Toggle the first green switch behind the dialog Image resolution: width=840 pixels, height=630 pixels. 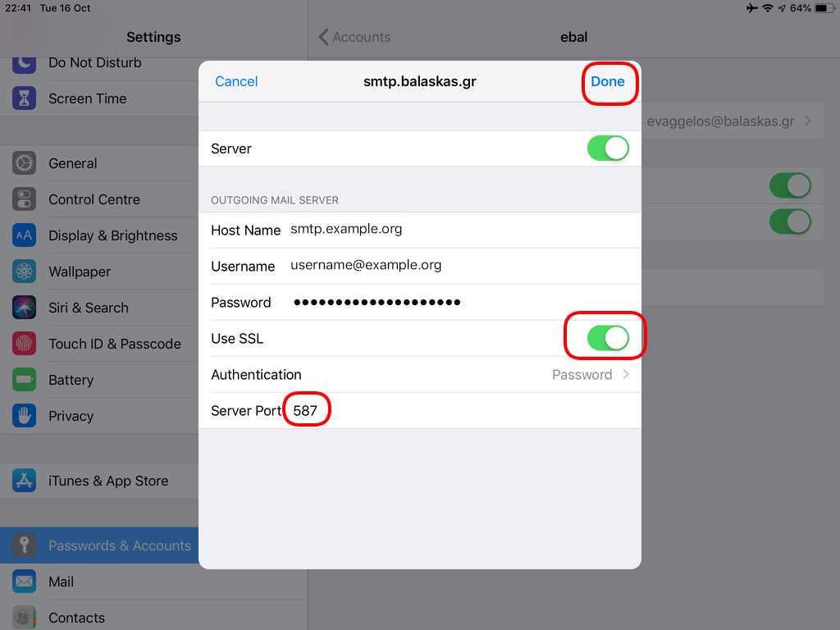(x=790, y=186)
